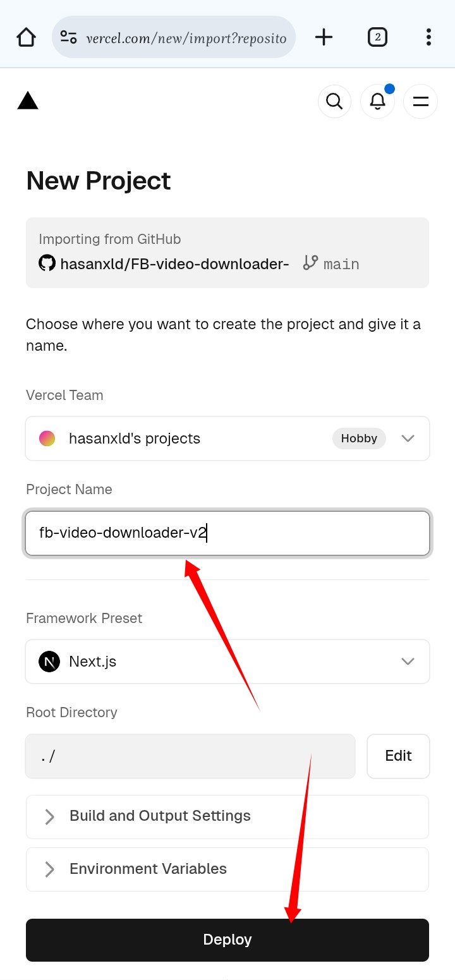Open the Vercel hamburger menu
The image size is (455, 980).
point(420,101)
